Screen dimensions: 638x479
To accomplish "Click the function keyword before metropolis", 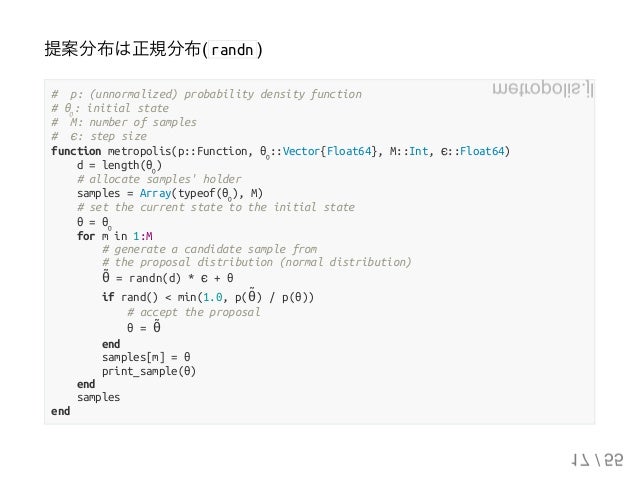I will pos(76,151).
